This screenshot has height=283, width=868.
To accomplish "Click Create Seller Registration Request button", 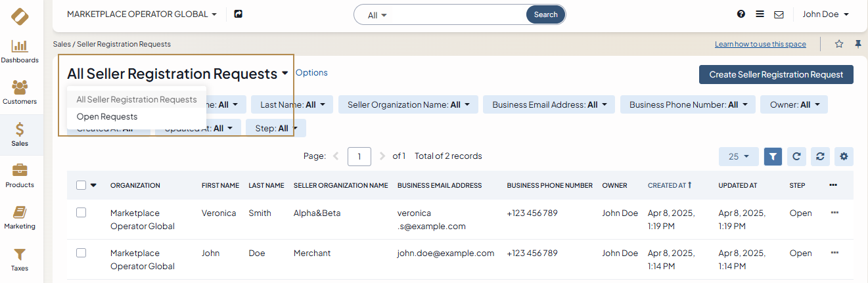I will point(776,75).
